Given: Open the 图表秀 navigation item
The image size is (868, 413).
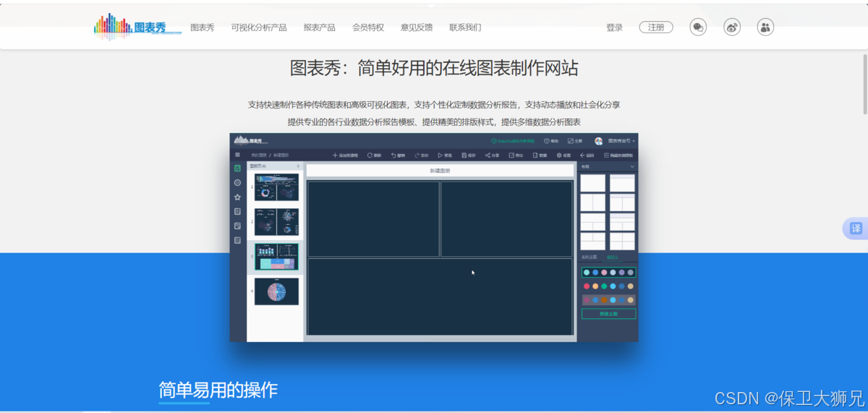Looking at the screenshot, I should 203,27.
